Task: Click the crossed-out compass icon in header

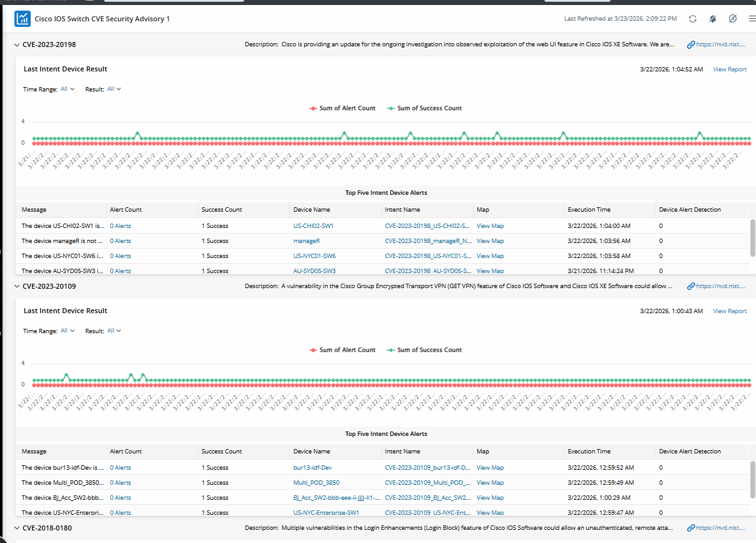Action: pos(732,19)
